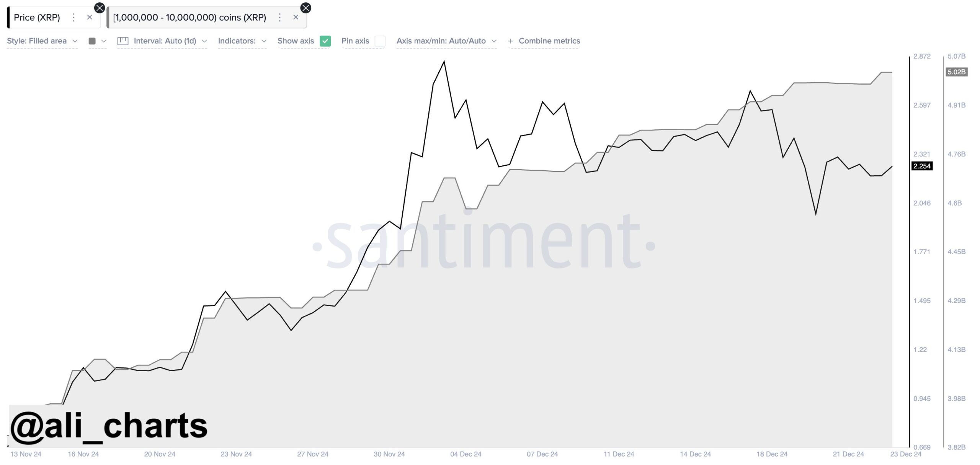Select the Price (XRP) metric tab
This screenshot has width=980, height=465.
(x=36, y=17)
